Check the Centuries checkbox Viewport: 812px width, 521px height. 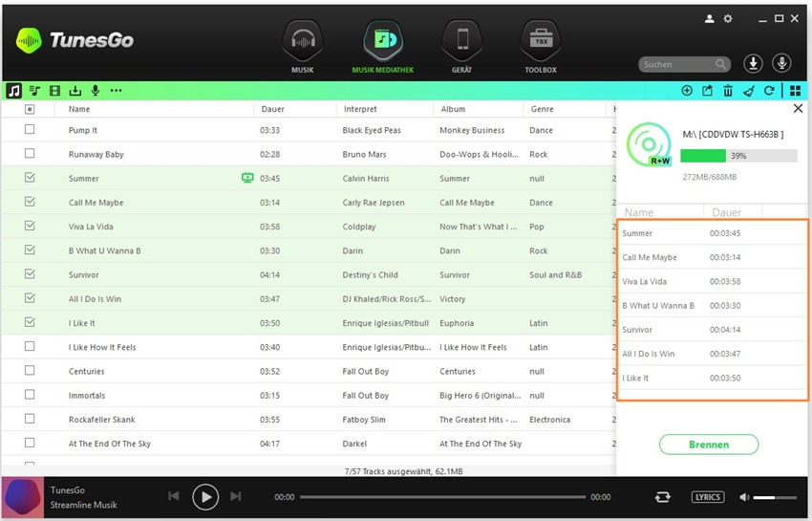tap(30, 370)
